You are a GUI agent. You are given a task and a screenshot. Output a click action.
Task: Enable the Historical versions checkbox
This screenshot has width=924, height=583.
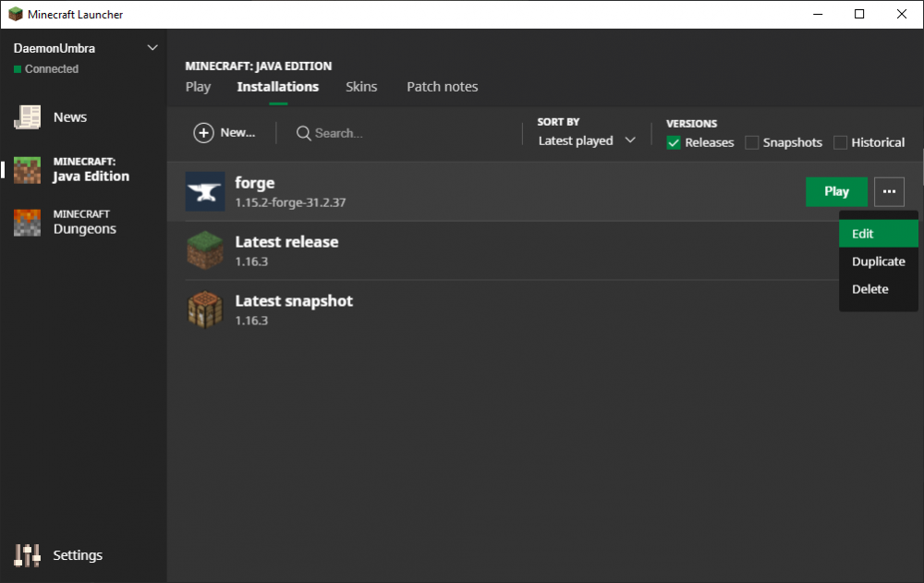pyautogui.click(x=840, y=142)
